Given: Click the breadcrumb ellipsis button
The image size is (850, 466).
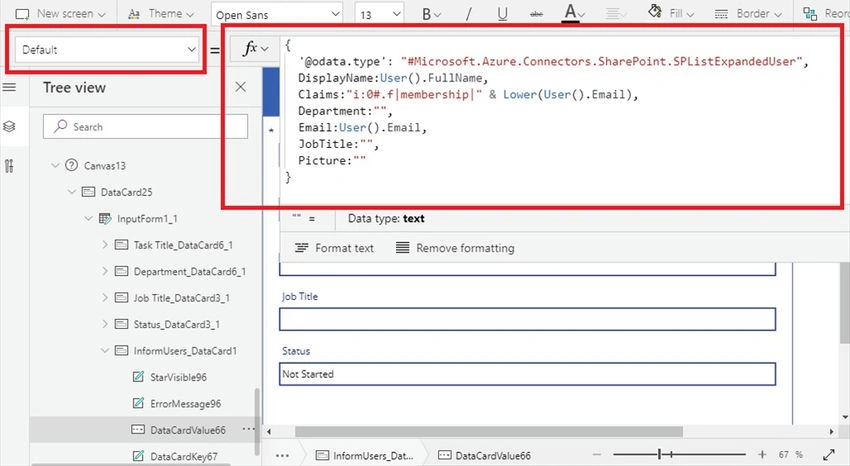Looking at the screenshot, I should 282,456.
